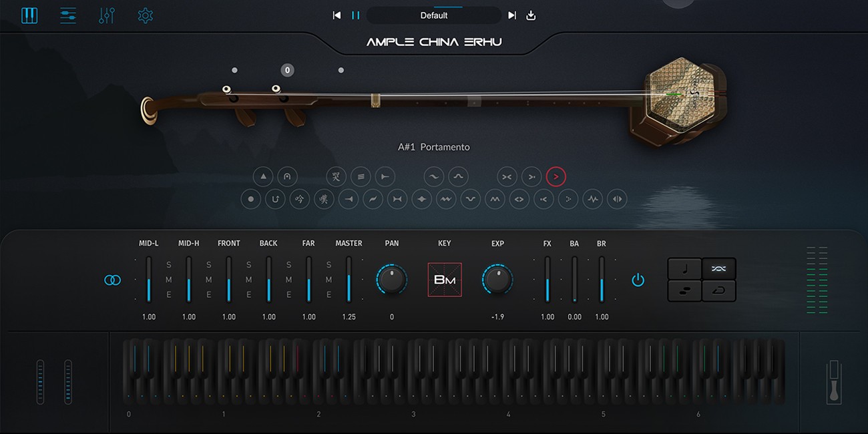The image size is (868, 434).
Task: Select the U-turn arrow articulation
Action: tap(275, 199)
